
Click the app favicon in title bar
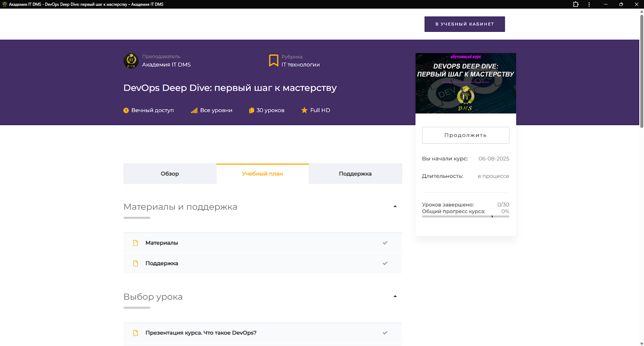[x=5, y=4]
